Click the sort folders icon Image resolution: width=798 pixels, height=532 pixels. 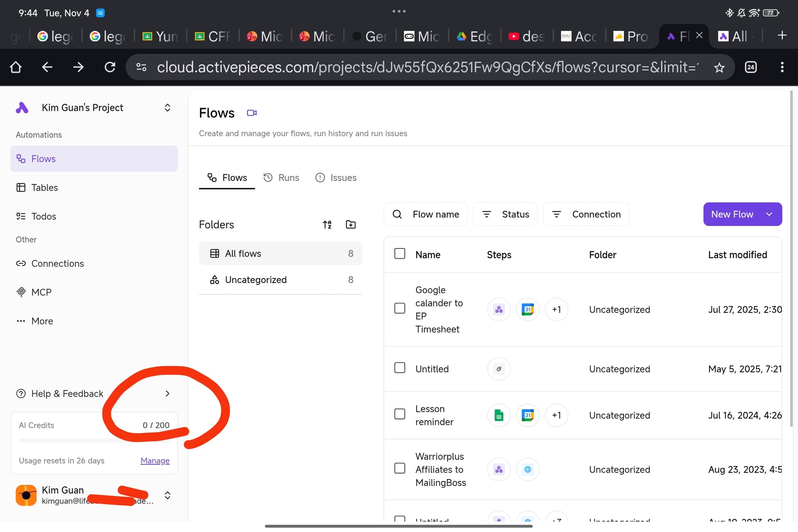tap(327, 224)
